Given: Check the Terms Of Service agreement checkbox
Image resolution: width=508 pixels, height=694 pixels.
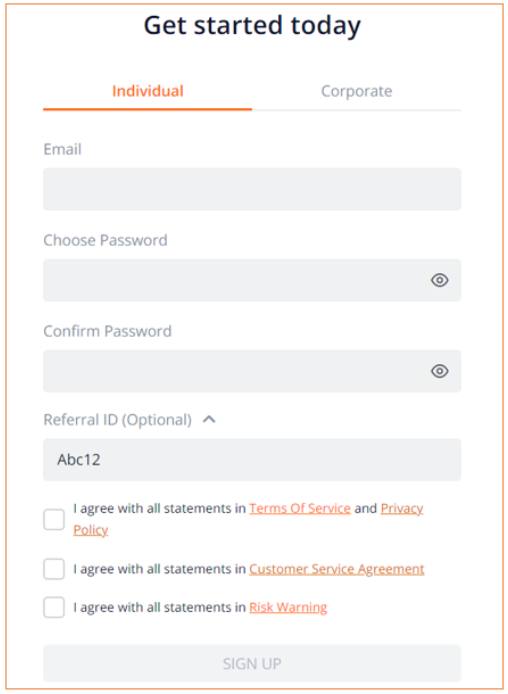Looking at the screenshot, I should (x=54, y=519).
